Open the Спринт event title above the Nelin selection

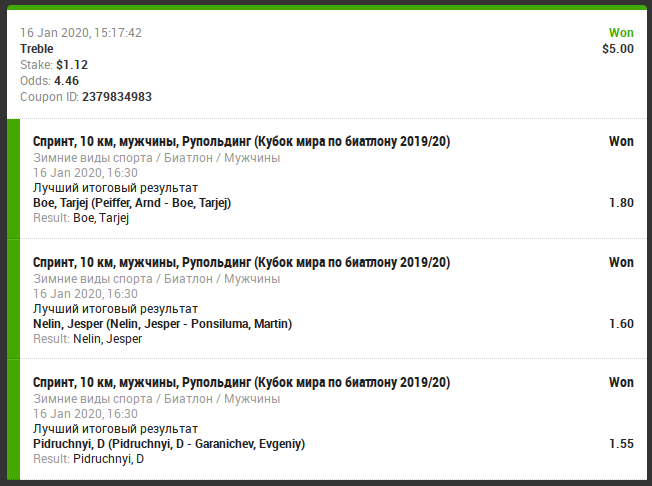[242, 263]
